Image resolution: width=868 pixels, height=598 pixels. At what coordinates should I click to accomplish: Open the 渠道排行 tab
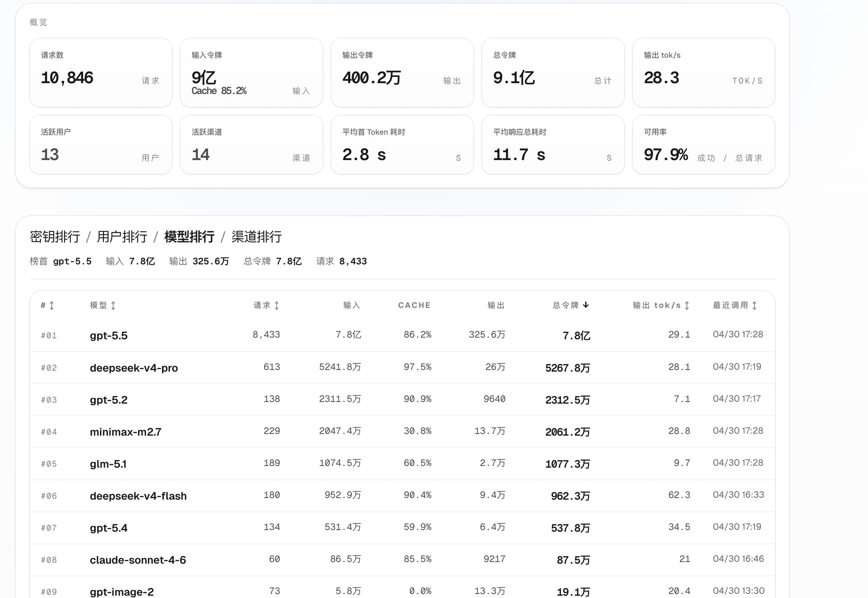[x=256, y=237]
